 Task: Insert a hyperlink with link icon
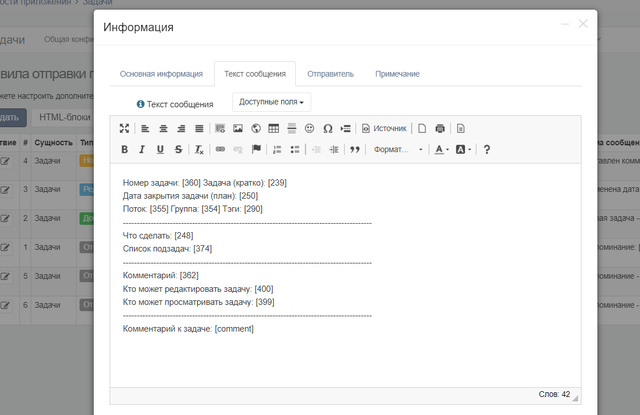pyautogui.click(x=220, y=149)
